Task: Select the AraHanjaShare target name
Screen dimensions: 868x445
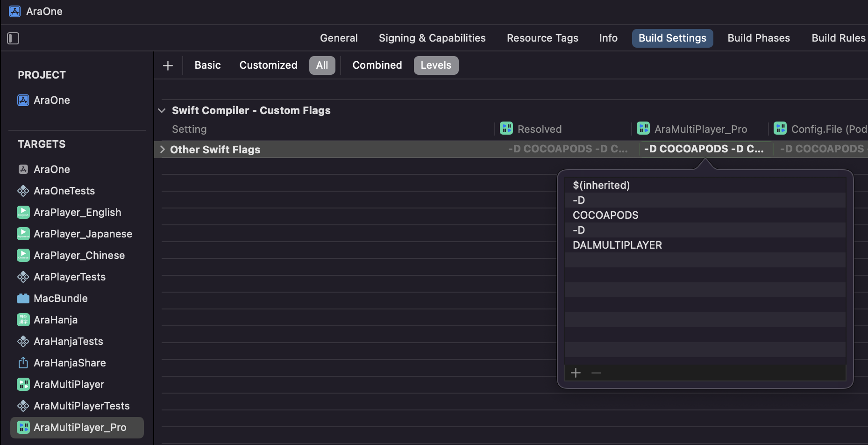Action: (x=70, y=363)
